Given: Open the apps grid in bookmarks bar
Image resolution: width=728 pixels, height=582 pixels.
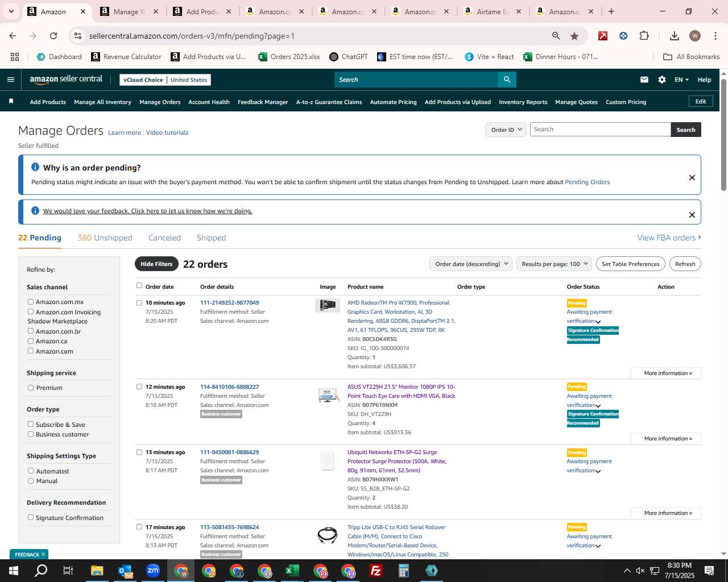Looking at the screenshot, I should [x=15, y=57].
